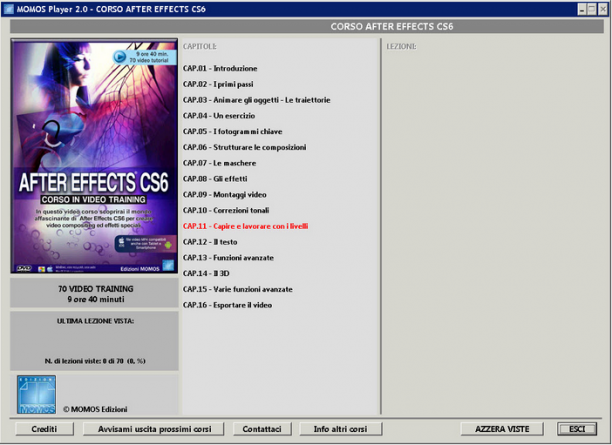612x445 pixels.
Task: Click the play icon on the cover
Action: (119, 57)
